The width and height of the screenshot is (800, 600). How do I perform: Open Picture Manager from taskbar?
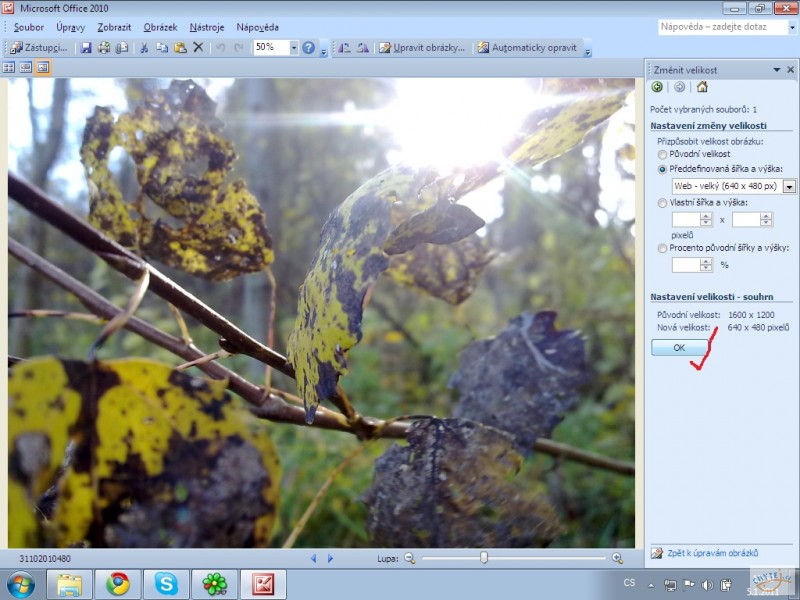[x=263, y=584]
